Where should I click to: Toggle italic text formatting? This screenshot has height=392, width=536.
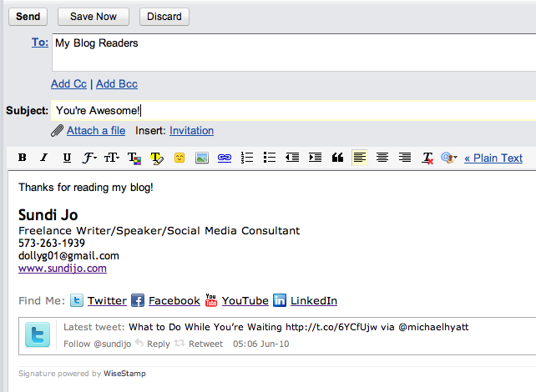[44, 158]
